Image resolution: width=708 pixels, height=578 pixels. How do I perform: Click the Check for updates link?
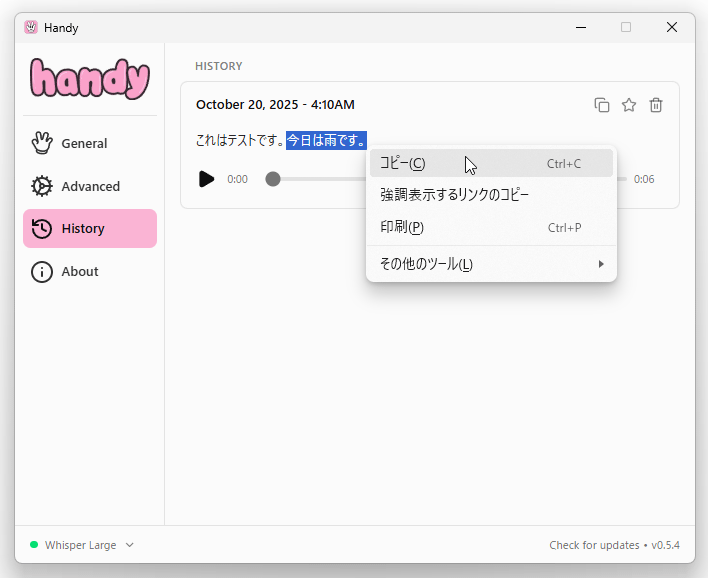tap(594, 545)
